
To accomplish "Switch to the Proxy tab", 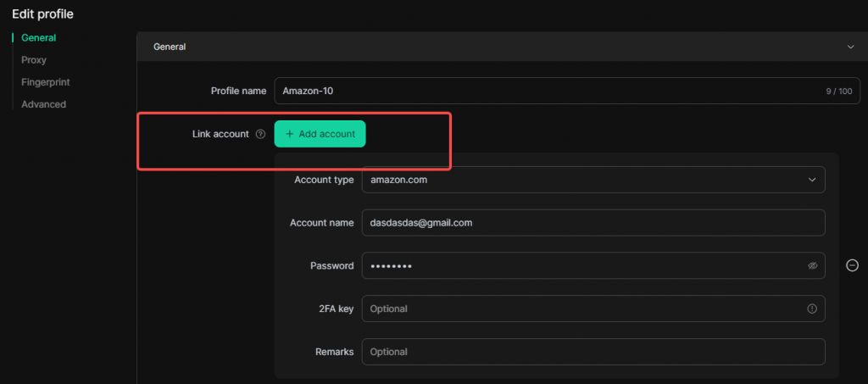I will coord(34,60).
